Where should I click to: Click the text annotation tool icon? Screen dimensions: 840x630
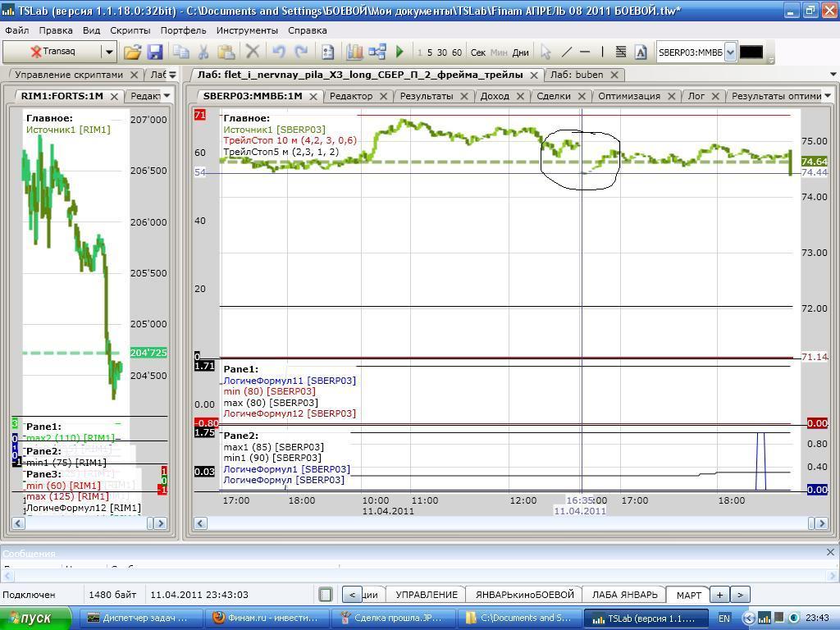click(x=641, y=52)
